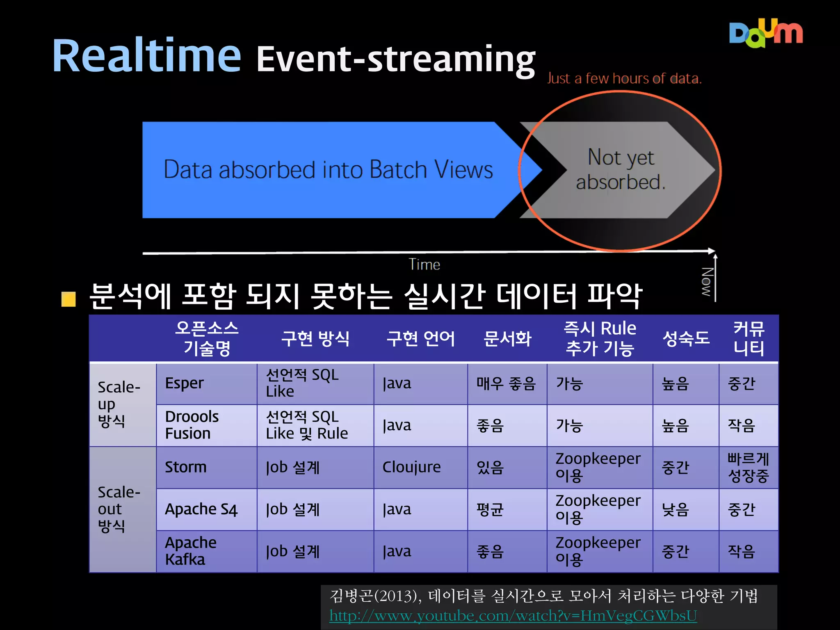Open the YouTube watch link

click(513, 616)
